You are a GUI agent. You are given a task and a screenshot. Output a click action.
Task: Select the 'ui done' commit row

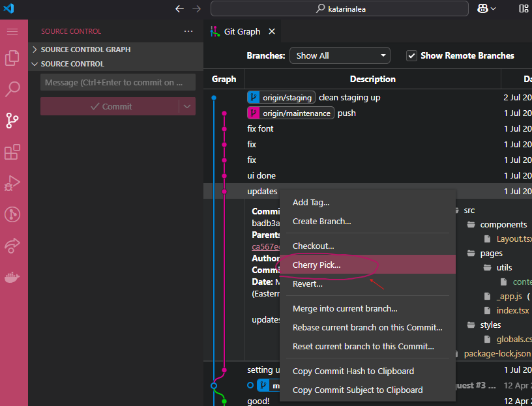click(368, 176)
